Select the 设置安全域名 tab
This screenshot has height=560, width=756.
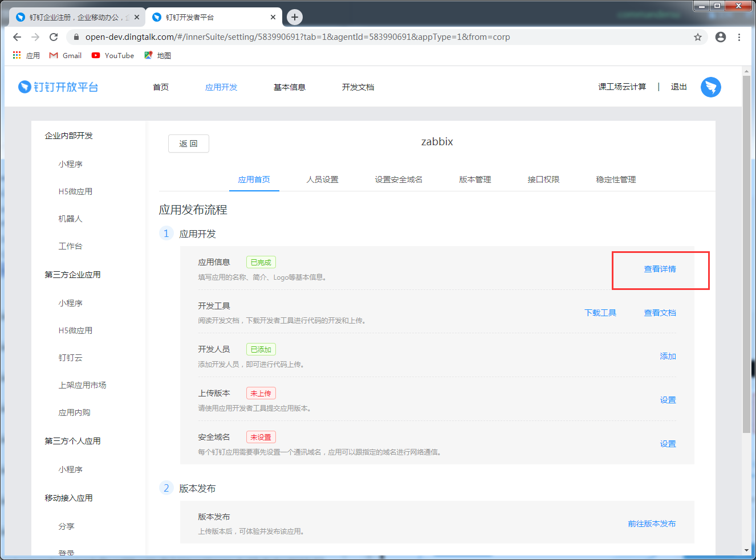(x=399, y=179)
